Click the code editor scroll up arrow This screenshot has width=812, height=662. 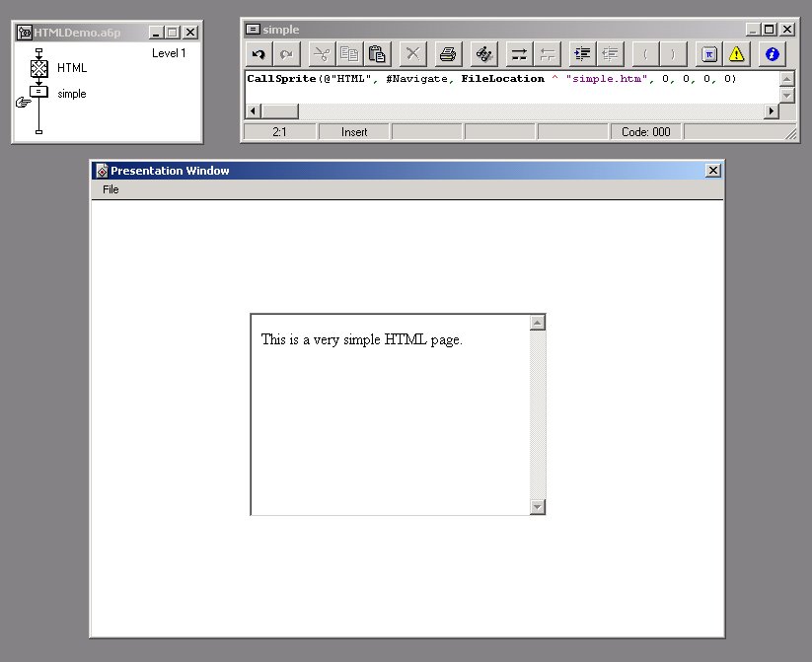tap(786, 79)
